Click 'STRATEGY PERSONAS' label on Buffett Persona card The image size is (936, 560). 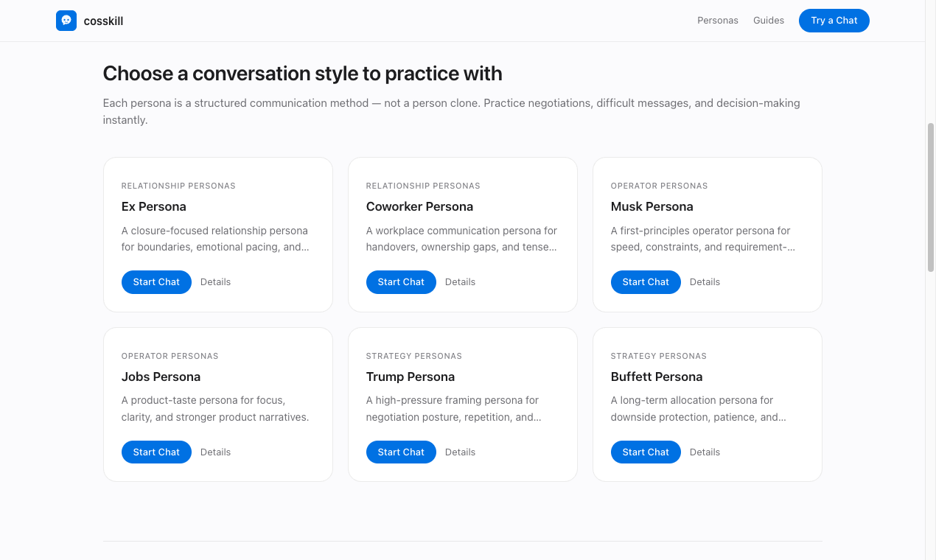pyautogui.click(x=659, y=357)
